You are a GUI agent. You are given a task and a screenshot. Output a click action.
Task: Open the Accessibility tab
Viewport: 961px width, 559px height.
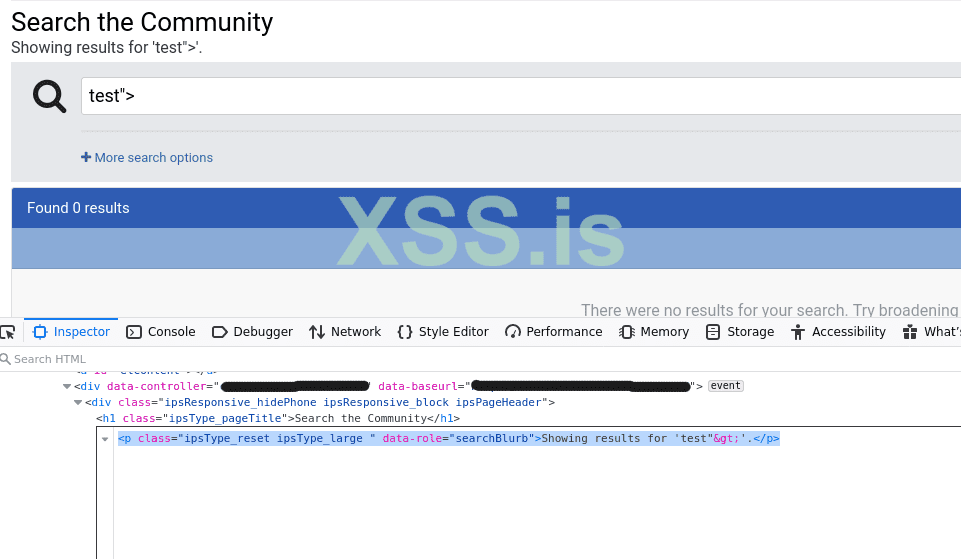pyautogui.click(x=838, y=332)
